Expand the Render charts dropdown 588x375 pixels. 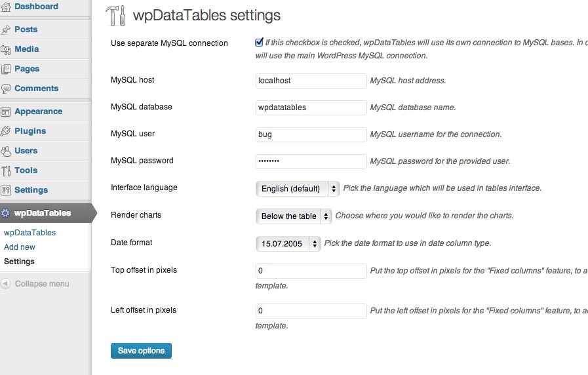coord(294,216)
